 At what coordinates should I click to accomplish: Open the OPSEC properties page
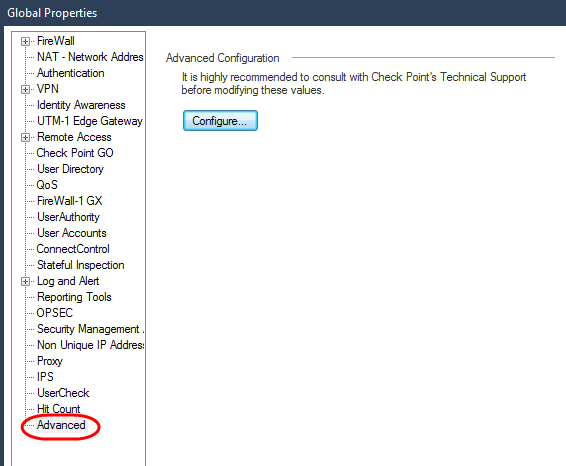pyautogui.click(x=55, y=313)
